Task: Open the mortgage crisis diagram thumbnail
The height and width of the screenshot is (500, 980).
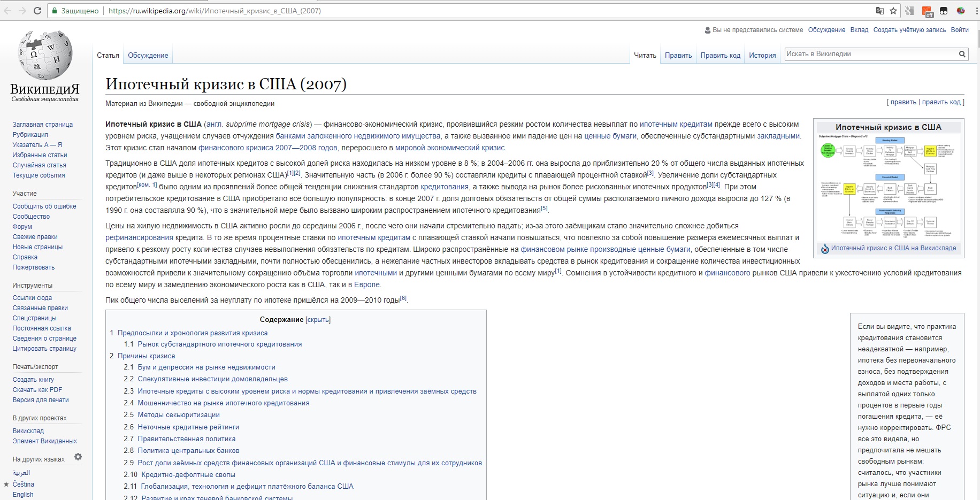Action: point(889,187)
